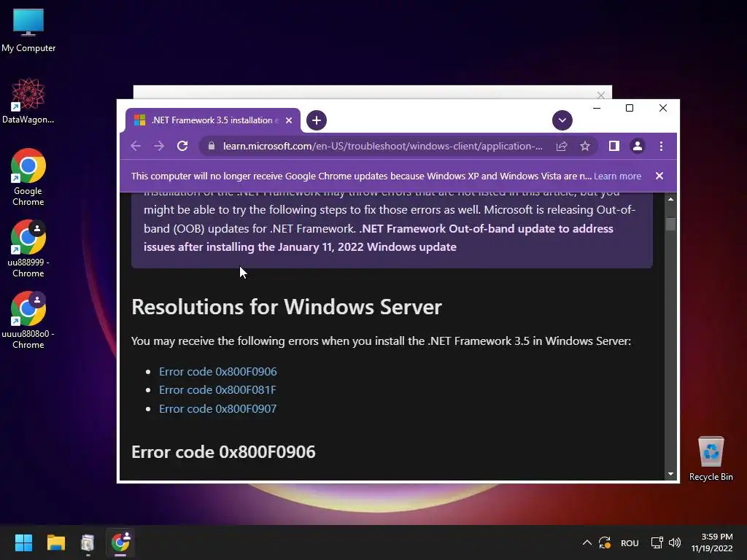Open a new tab with plus button
The height and width of the screenshot is (560, 747).
pyautogui.click(x=317, y=120)
